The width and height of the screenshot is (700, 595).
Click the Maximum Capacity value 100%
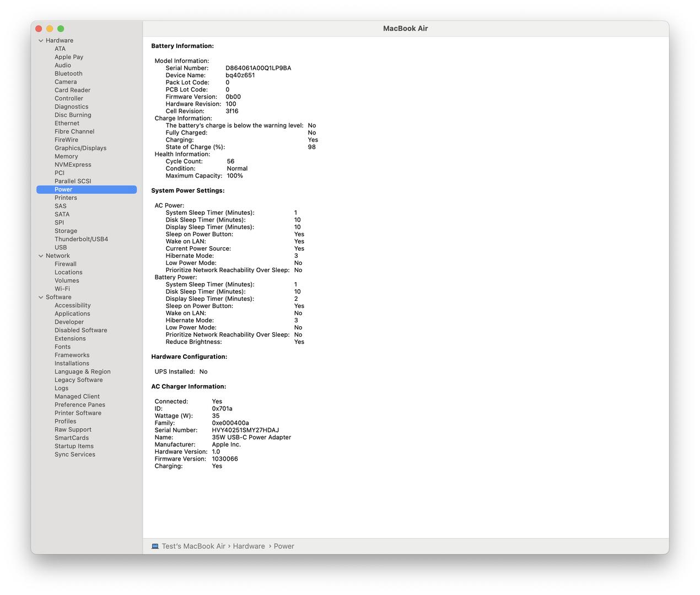coord(235,176)
